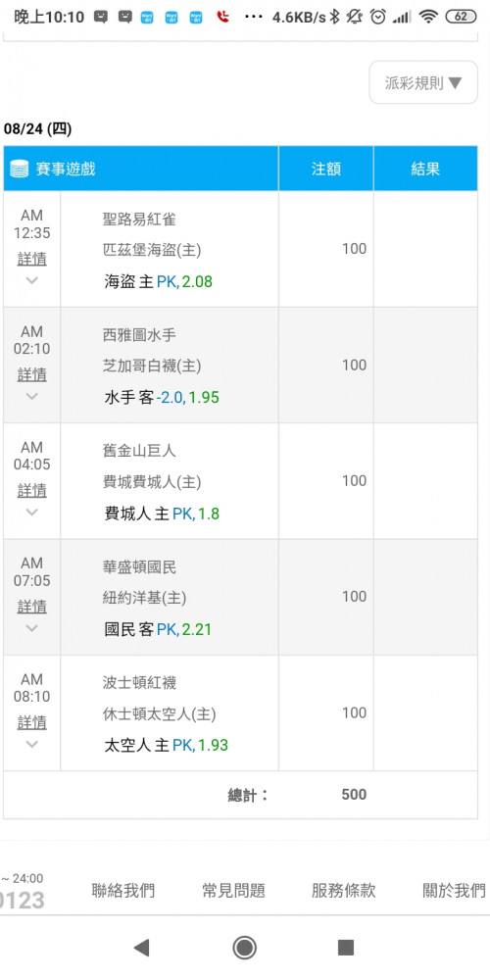Screen dimensions: 490x980
Task: Expand chevron under the AM 04:05 game
Action: coord(32,512)
